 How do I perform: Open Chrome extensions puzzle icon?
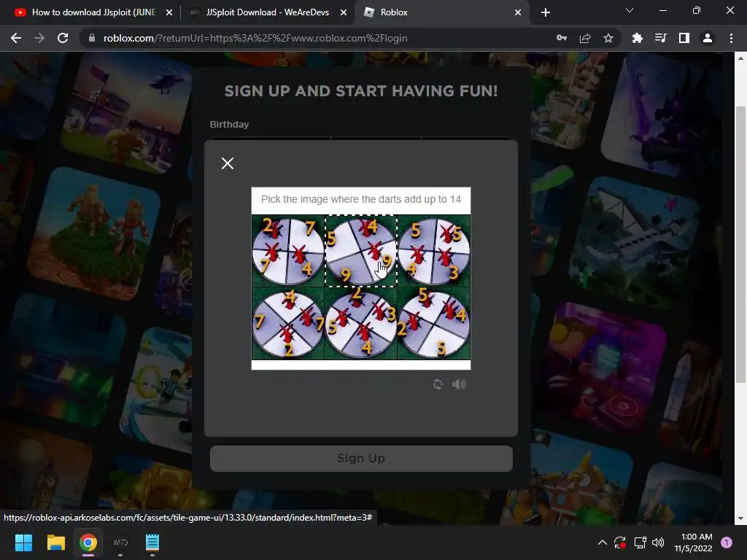click(638, 38)
